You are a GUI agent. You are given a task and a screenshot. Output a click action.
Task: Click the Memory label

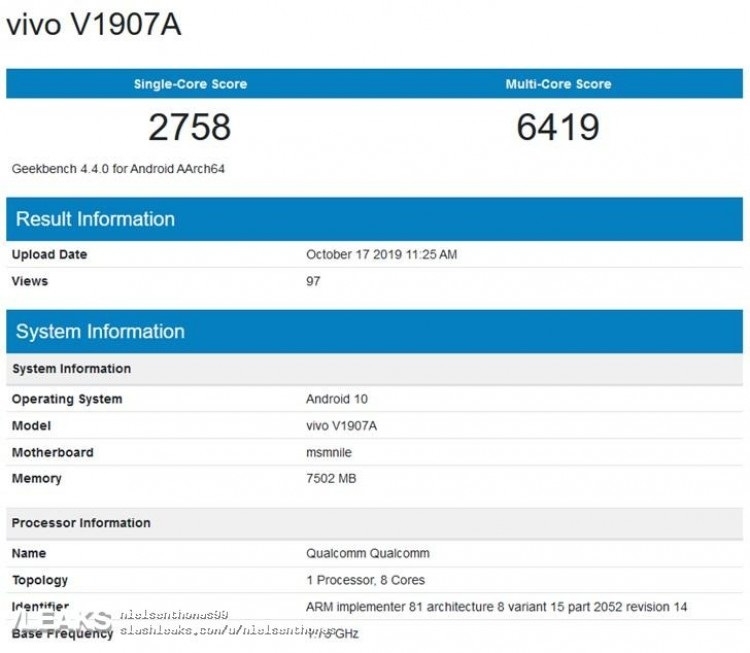[37, 479]
